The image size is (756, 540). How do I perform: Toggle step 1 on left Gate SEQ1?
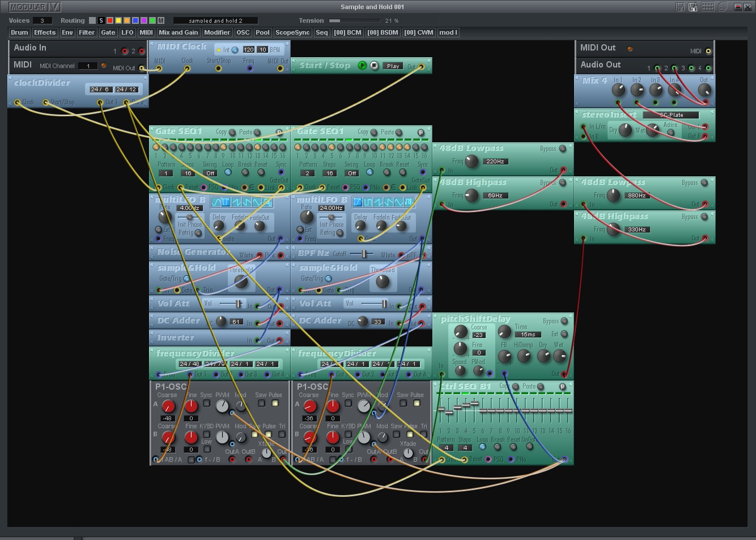tap(156, 147)
